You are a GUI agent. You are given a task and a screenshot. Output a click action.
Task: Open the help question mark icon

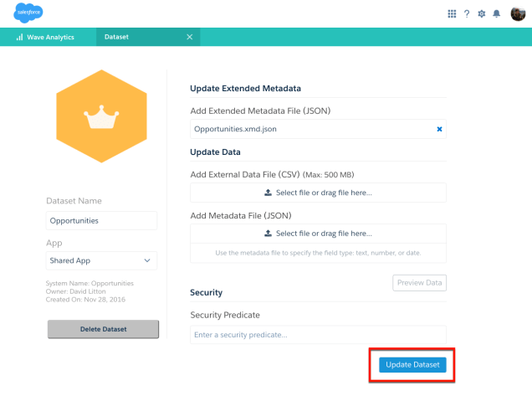[467, 13]
